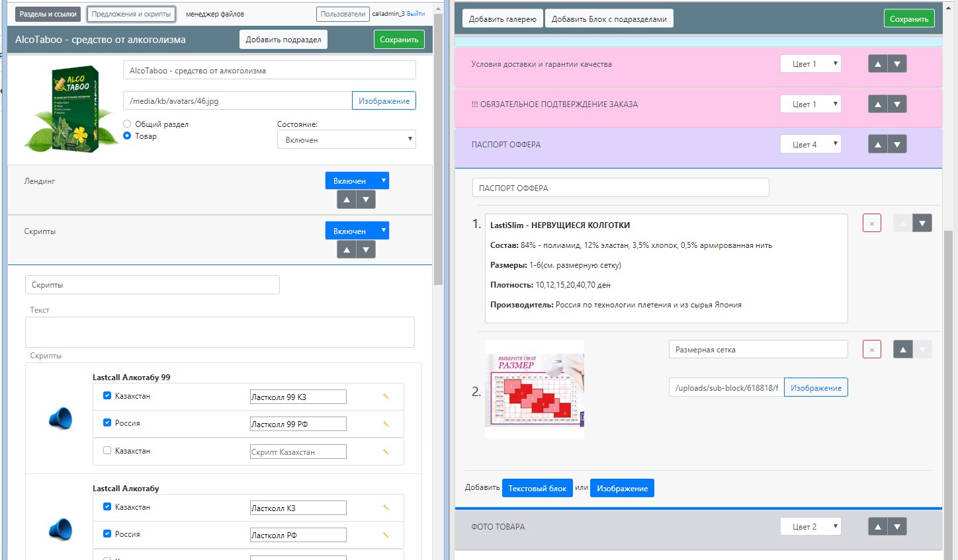Viewport: 958px width, 560px height.
Task: Delete the LastiSlim text block with the red X
Action: 871,223
